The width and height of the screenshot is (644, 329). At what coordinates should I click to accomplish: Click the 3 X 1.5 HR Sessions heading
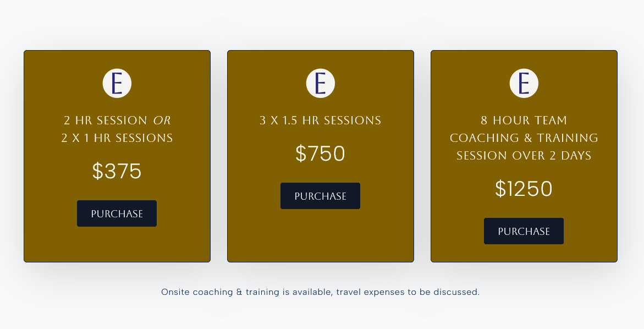[320, 120]
